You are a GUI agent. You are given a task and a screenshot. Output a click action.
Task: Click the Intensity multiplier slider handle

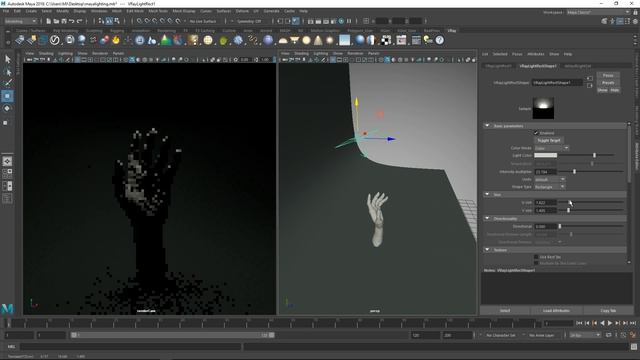click(574, 172)
